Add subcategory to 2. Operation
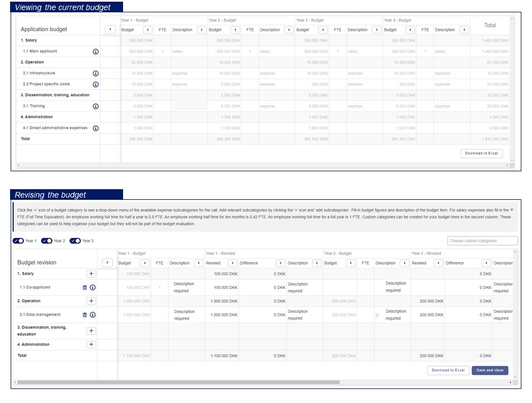 pyautogui.click(x=91, y=301)
